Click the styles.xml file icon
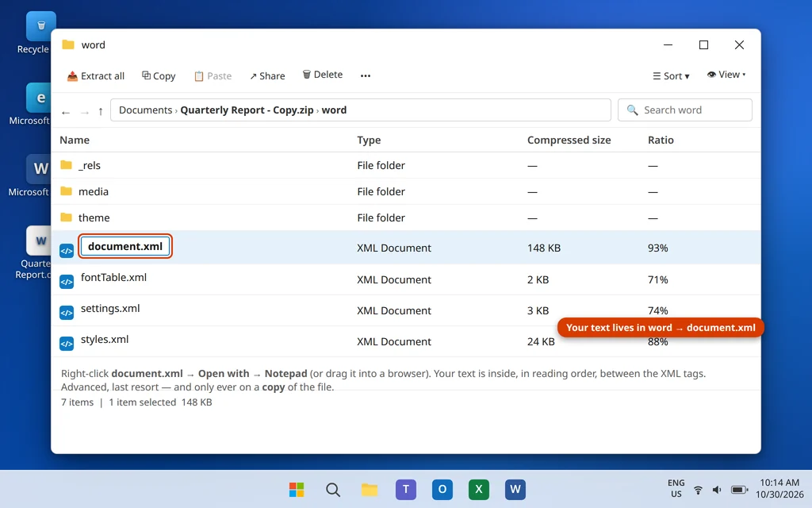Image resolution: width=812 pixels, height=508 pixels. click(67, 344)
